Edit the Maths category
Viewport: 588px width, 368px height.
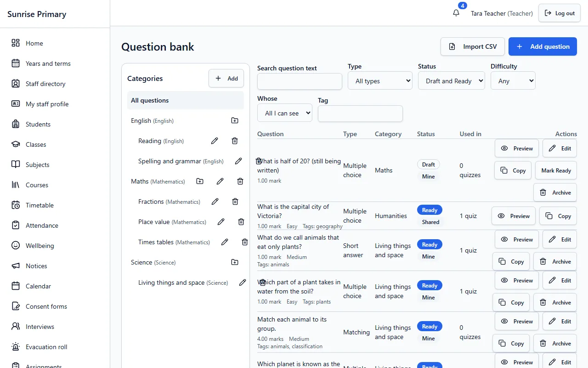[x=220, y=181]
